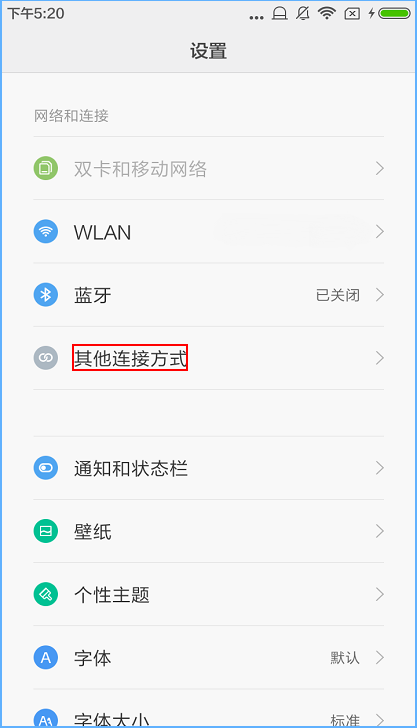
Task: Tap the gray link icon for other connections
Action: point(46,358)
